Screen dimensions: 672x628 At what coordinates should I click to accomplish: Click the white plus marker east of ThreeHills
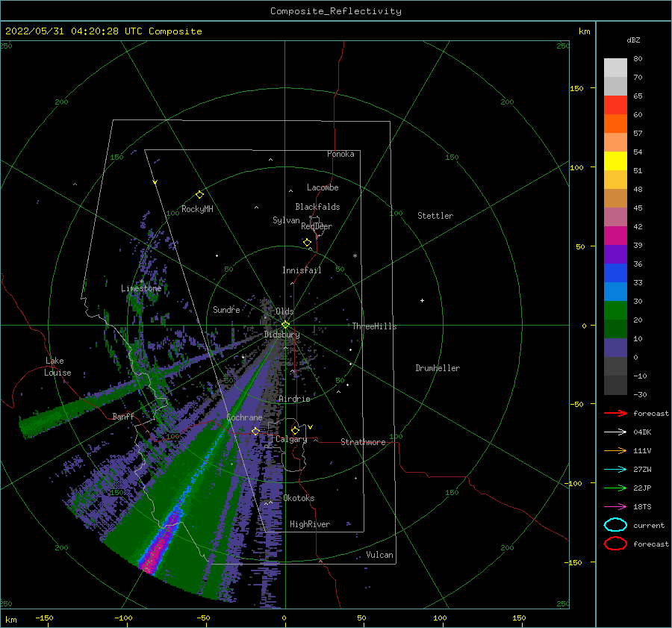tap(422, 300)
